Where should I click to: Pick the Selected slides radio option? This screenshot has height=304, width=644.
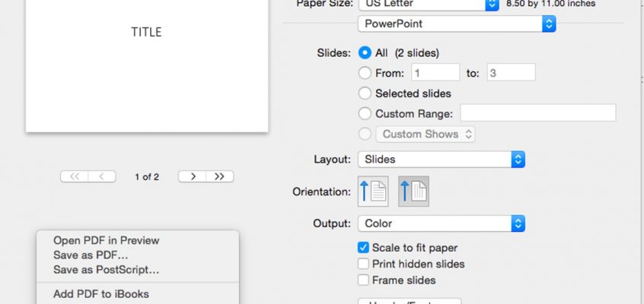tap(365, 93)
